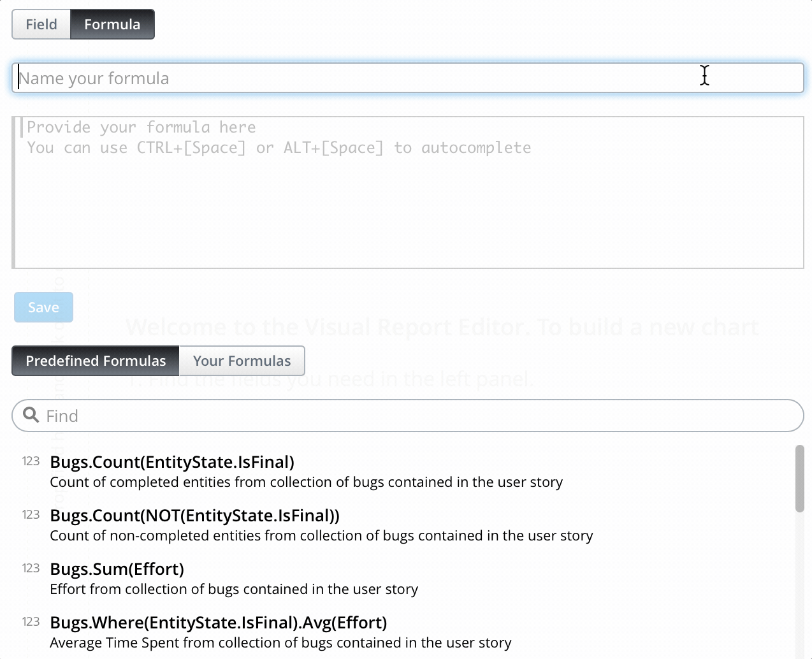Select the Formula tab

tap(112, 24)
